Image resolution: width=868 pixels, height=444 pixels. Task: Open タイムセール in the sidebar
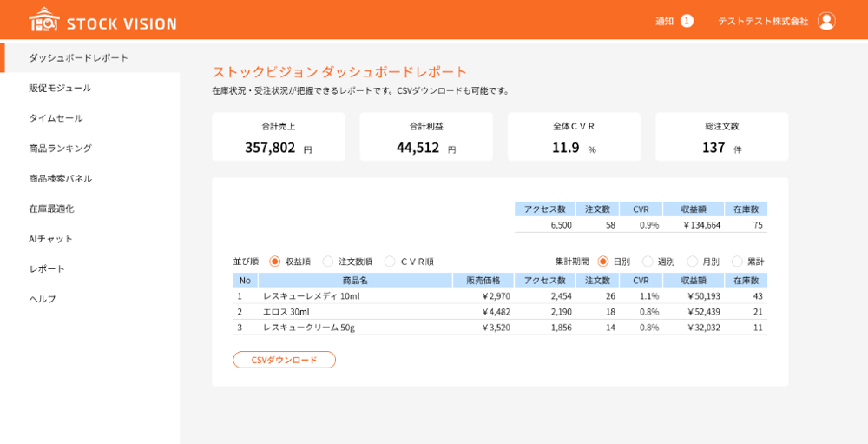pyautogui.click(x=56, y=118)
